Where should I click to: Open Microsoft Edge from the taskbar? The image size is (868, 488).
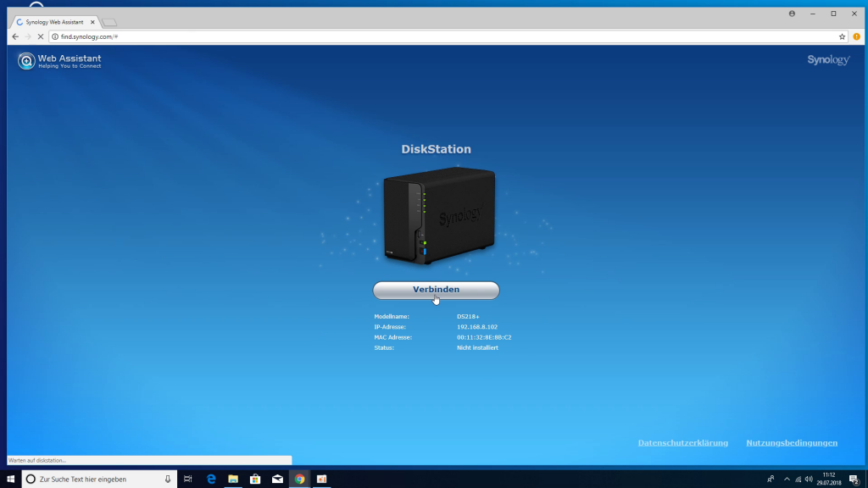[x=209, y=479]
